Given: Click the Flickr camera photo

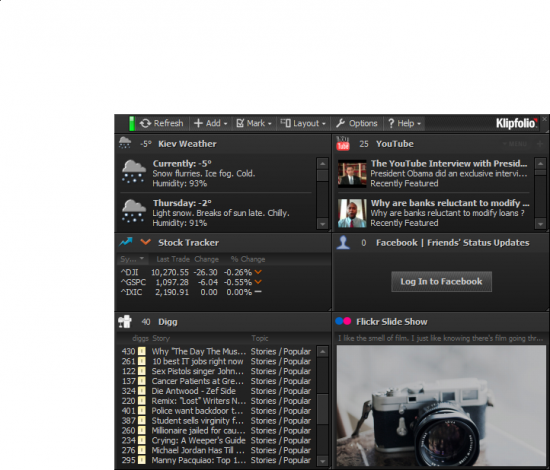Looking at the screenshot, I should coord(441,406).
